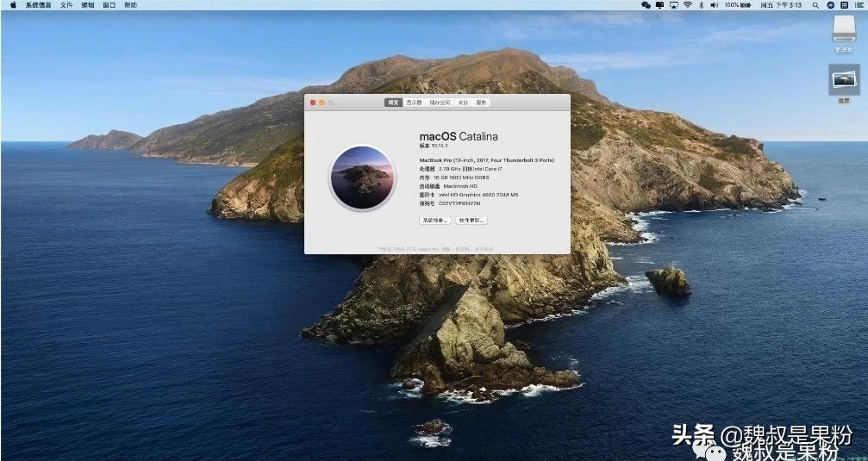
Task: Click the 软件更新… button
Action: (471, 221)
